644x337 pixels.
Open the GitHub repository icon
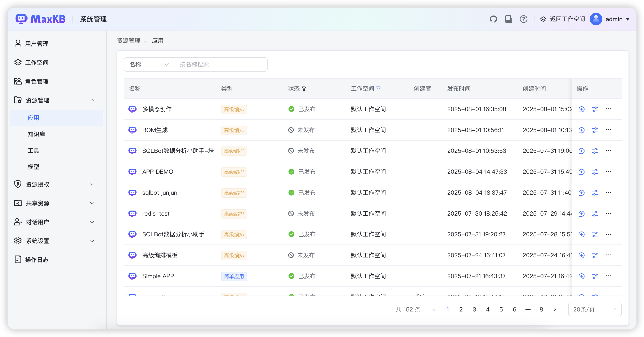pos(493,19)
